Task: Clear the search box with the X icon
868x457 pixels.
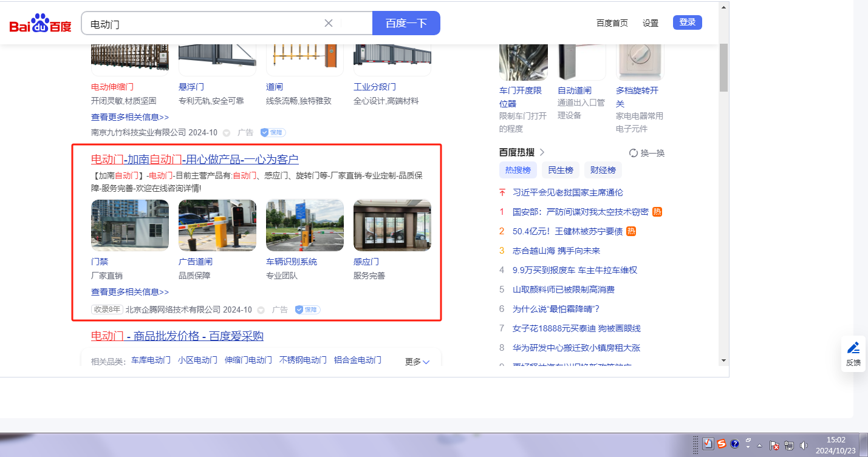Action: [329, 23]
